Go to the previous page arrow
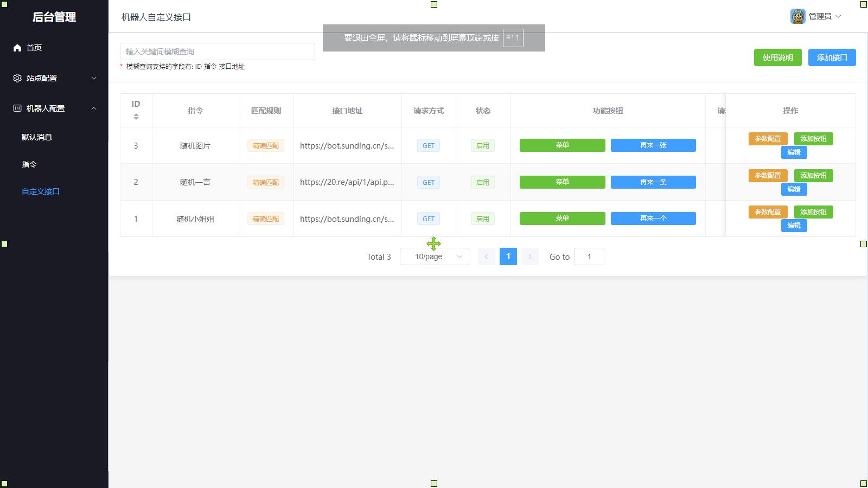The width and height of the screenshot is (868, 488). pos(487,256)
